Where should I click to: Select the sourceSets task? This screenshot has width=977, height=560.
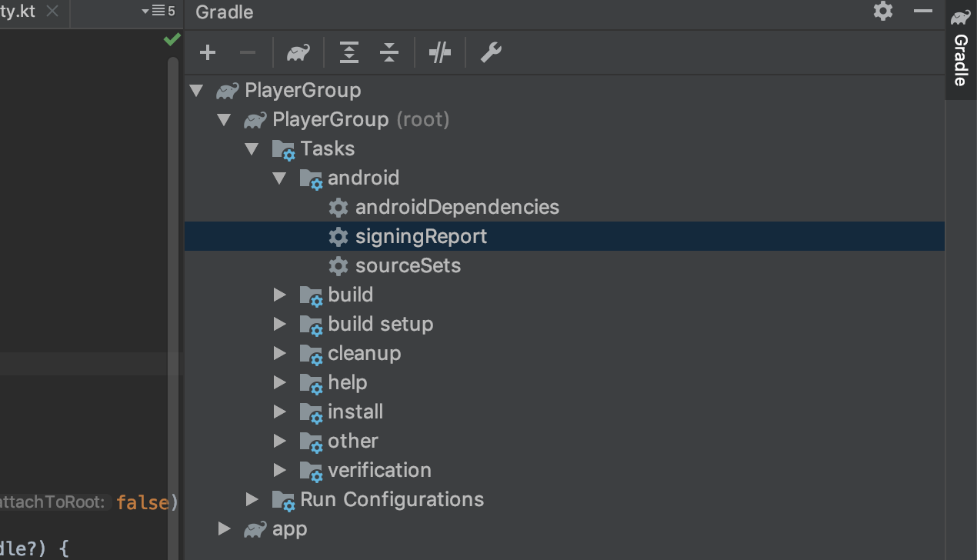pyautogui.click(x=408, y=265)
